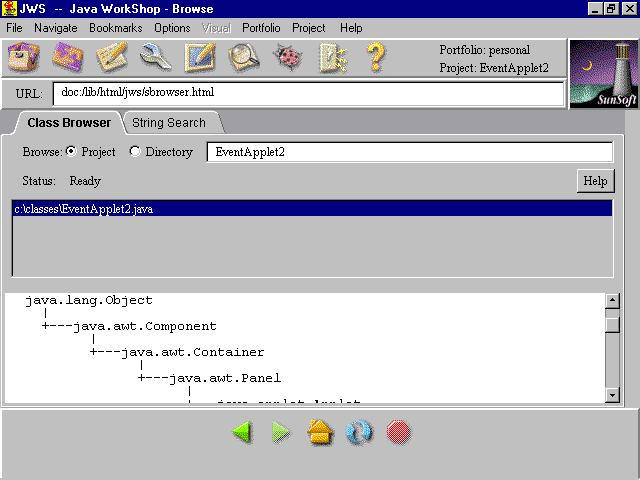Select c:\classes\EventApplet2.java in file list
The height and width of the screenshot is (480, 640).
313,209
